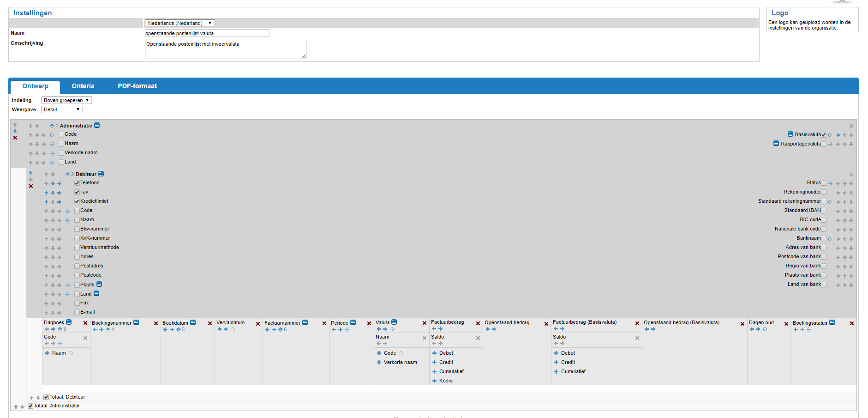Image resolution: width=868 pixels, height=418 pixels.
Task: Uncheck the Telefoon checkbox
Action: [x=77, y=183]
